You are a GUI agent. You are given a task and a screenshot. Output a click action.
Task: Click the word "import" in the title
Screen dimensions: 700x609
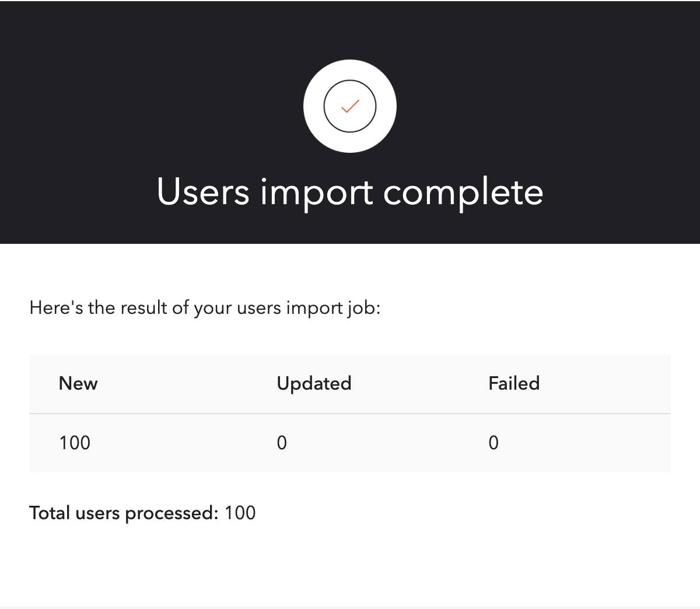[x=316, y=194]
